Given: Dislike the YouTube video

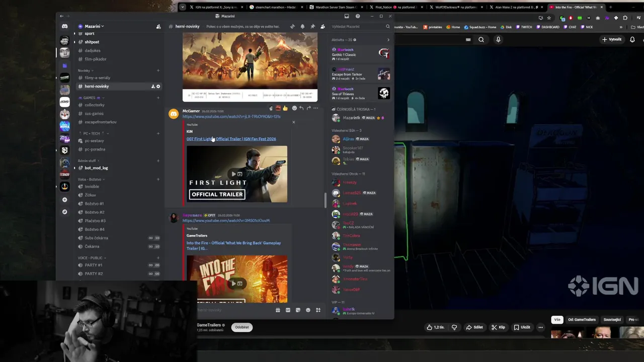Looking at the screenshot, I should 454,327.
